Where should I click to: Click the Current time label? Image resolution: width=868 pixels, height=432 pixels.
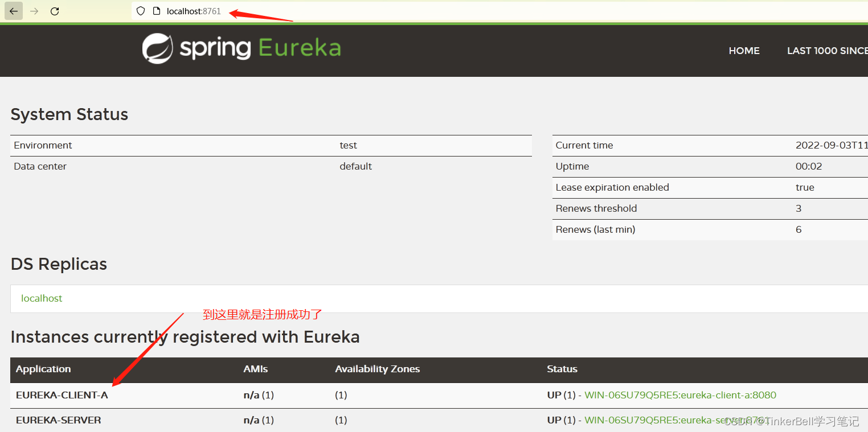[584, 145]
